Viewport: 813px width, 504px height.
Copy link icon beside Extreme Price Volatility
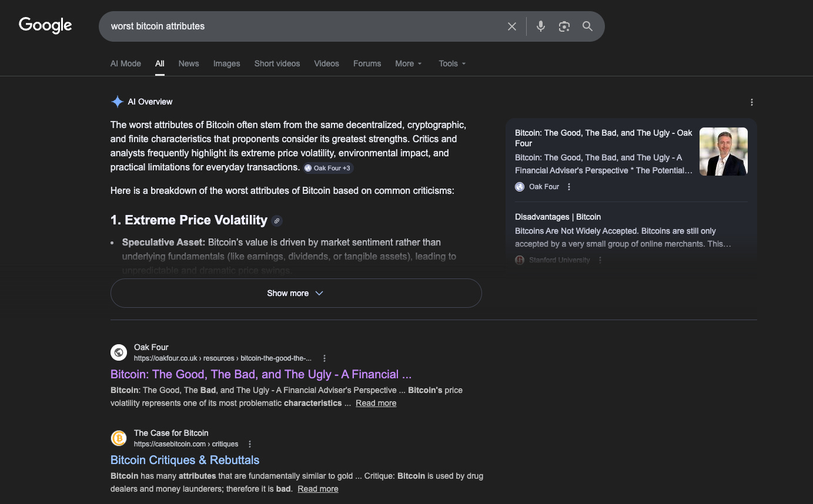[x=277, y=221]
